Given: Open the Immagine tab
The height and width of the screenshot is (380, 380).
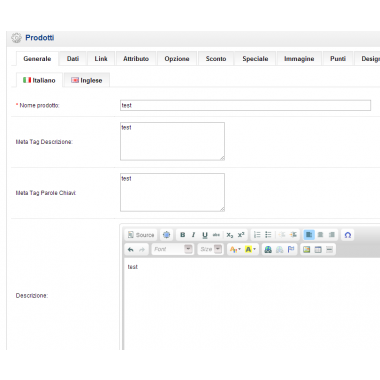Looking at the screenshot, I should 299,59.
